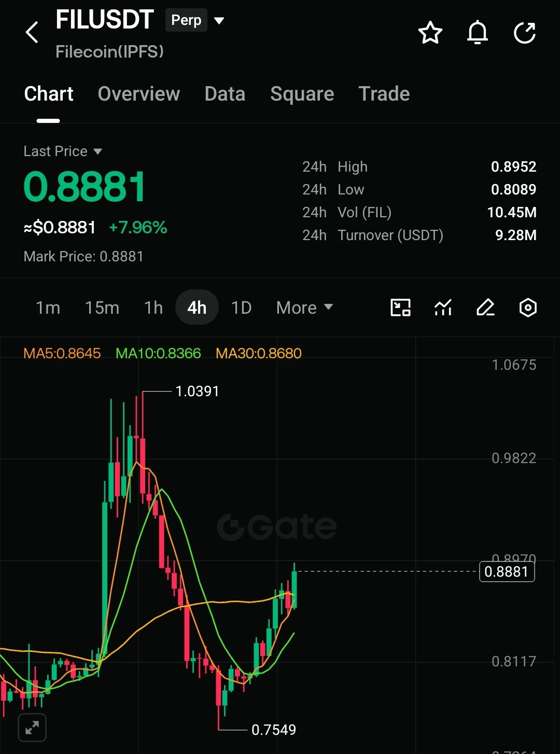Tap the 24h Vol value 10.45M
560x754 pixels.
tap(512, 213)
